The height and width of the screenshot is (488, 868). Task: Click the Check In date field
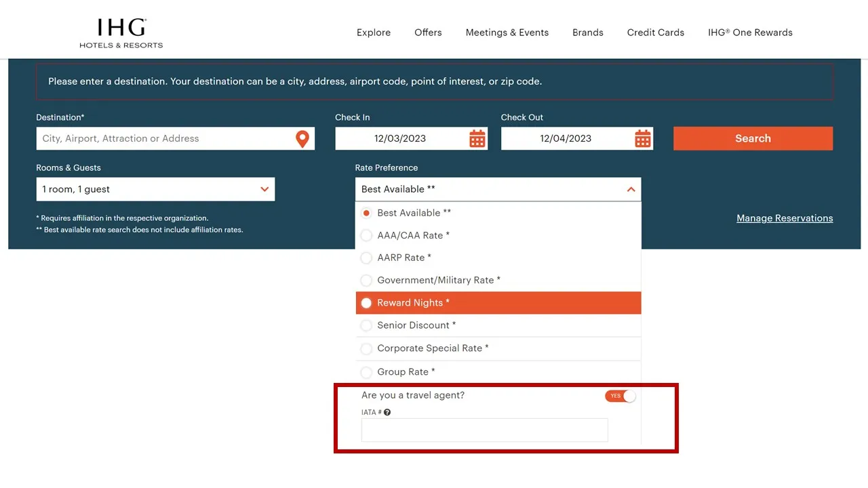400,139
